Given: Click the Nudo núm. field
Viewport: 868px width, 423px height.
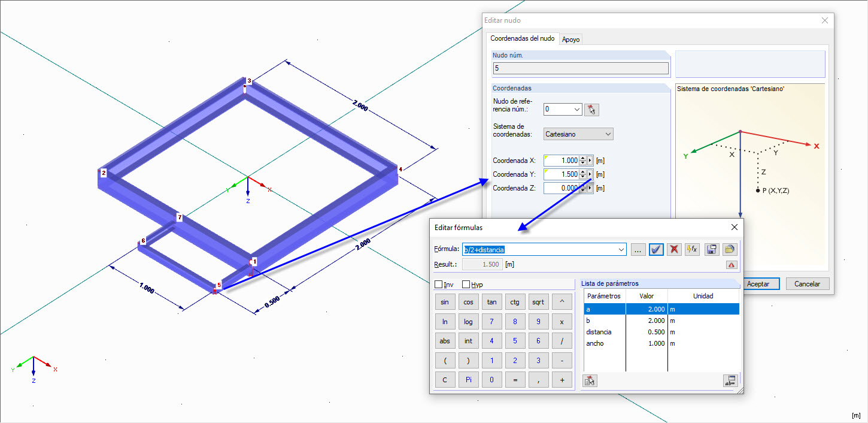Looking at the screenshot, I should pyautogui.click(x=580, y=68).
